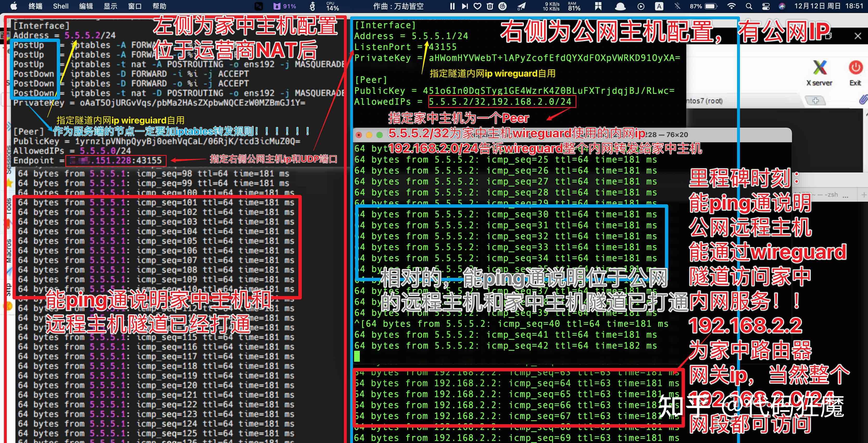Open the Tools sidebar tab in MobaXterm
Viewport: 868px width, 443px height.
tap(9, 206)
